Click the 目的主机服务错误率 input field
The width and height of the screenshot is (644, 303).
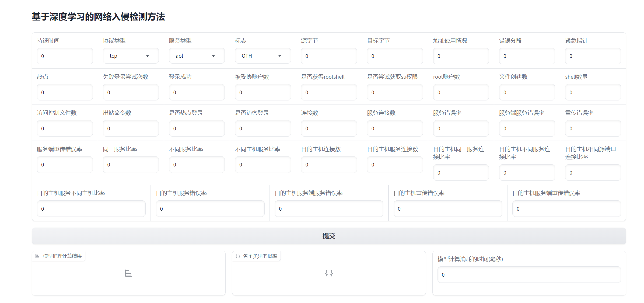pos(210,209)
